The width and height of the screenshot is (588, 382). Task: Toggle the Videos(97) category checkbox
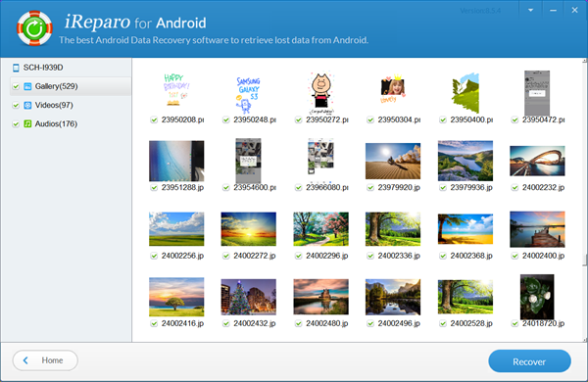pos(16,106)
